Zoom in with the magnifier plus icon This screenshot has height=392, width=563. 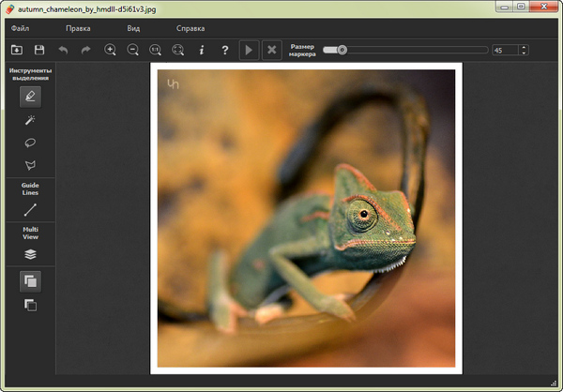[110, 50]
